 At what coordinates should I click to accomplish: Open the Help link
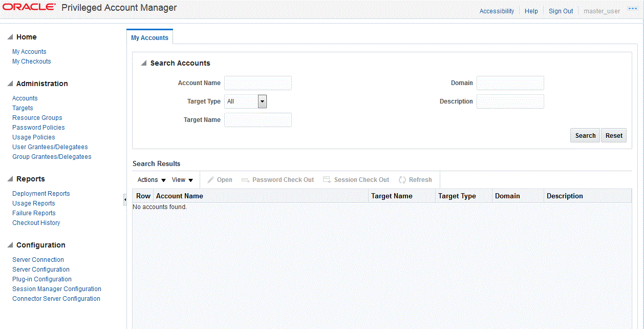pyautogui.click(x=531, y=11)
